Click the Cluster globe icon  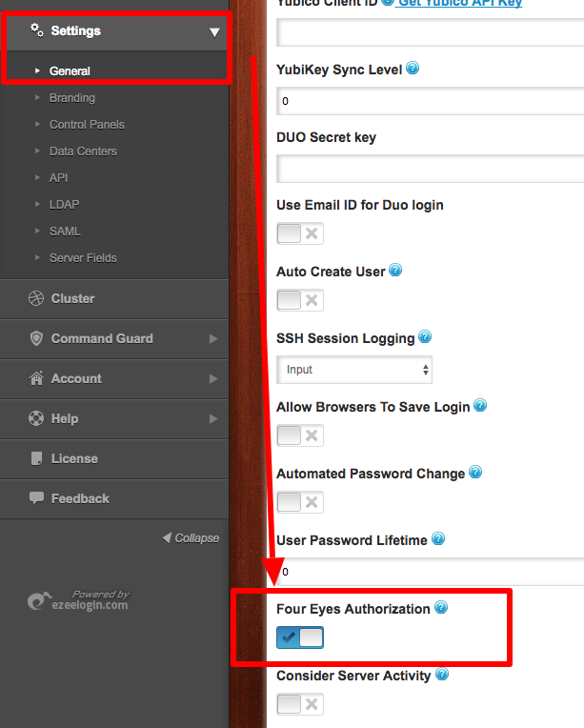pyautogui.click(x=36, y=298)
